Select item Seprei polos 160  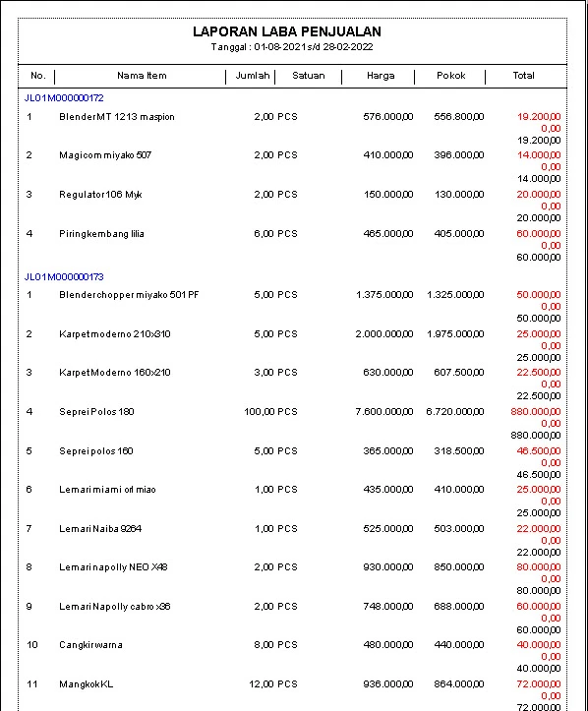(96, 451)
